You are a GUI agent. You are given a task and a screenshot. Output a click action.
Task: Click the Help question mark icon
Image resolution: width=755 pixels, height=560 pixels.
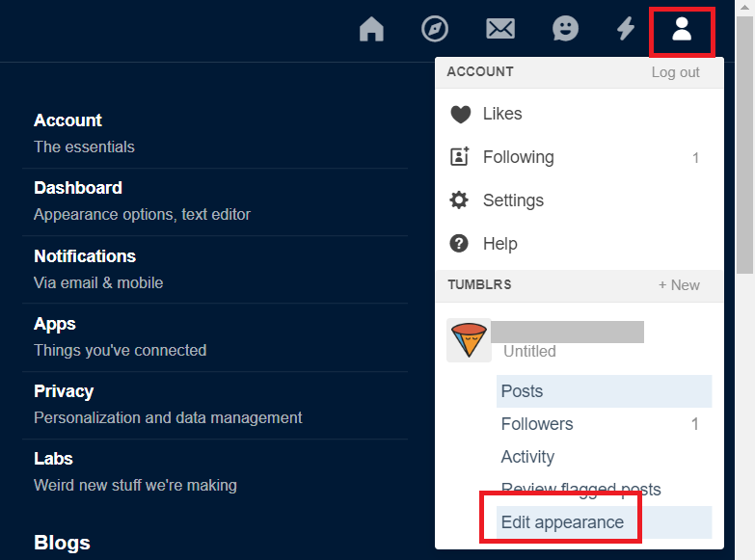pos(459,243)
